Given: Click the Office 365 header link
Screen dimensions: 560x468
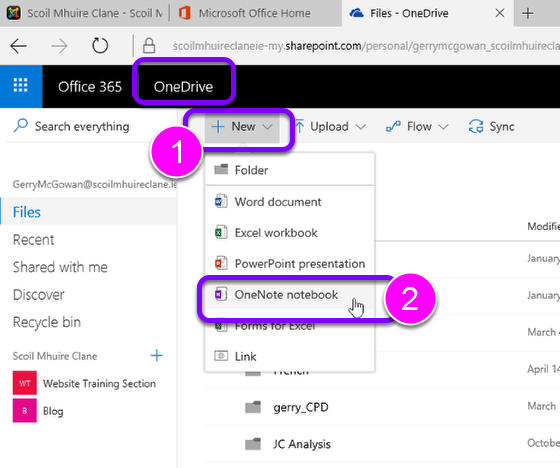Looking at the screenshot, I should click(x=90, y=86).
